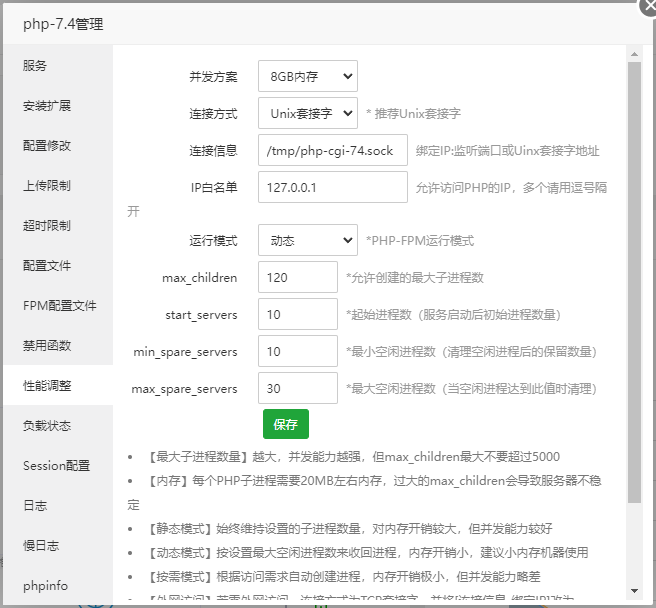Focus the IP白名单 input field

pos(332,187)
